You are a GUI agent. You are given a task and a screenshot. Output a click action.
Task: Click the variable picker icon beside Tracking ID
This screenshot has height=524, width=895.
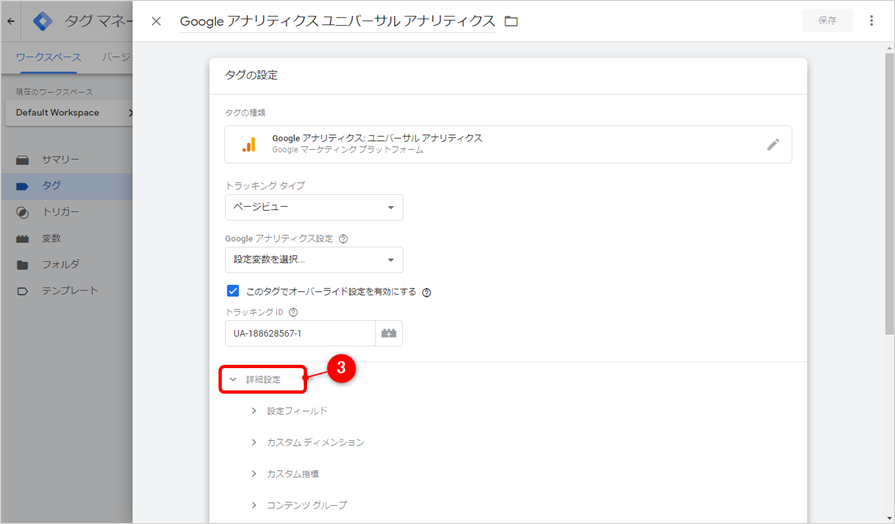point(389,333)
